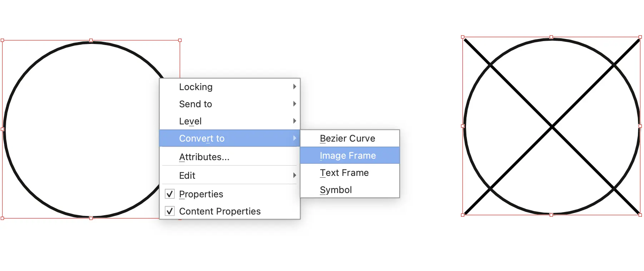This screenshot has width=644, height=271.
Task: Expand the Edit submenu arrow
Action: (x=294, y=175)
